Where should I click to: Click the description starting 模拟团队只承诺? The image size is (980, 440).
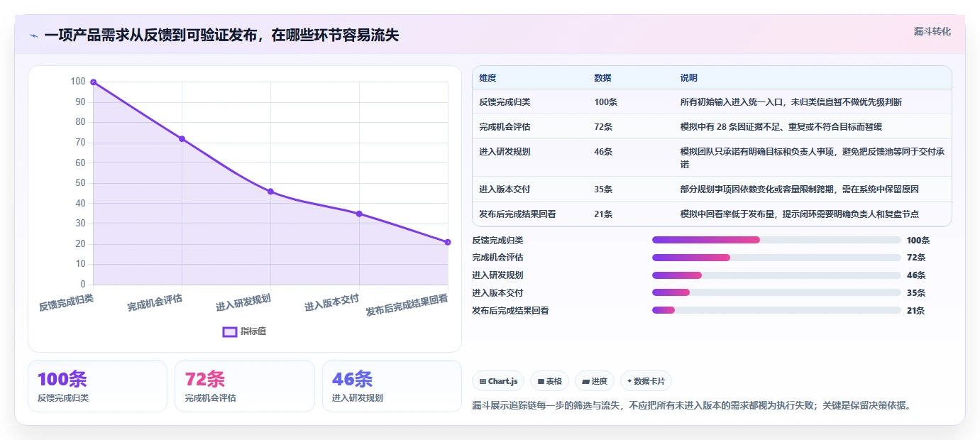point(812,158)
